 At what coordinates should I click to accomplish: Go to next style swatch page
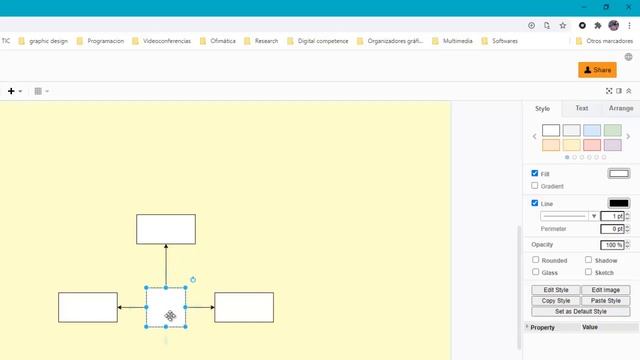point(628,137)
